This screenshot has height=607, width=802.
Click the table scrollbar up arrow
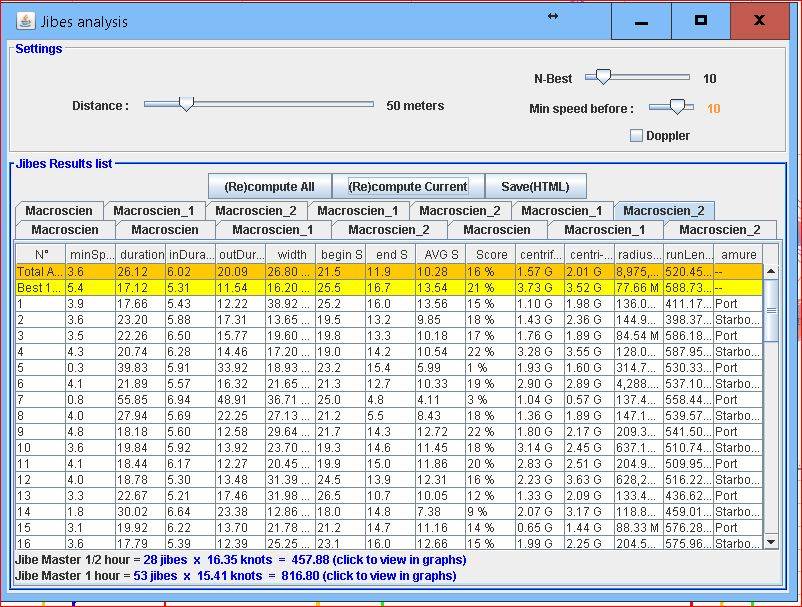(770, 271)
